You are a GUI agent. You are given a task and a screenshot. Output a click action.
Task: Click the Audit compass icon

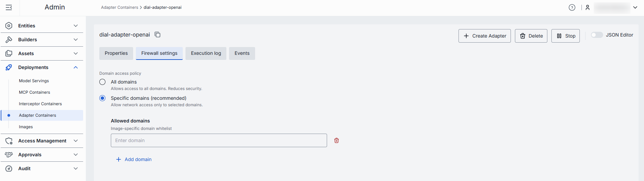[9, 168]
